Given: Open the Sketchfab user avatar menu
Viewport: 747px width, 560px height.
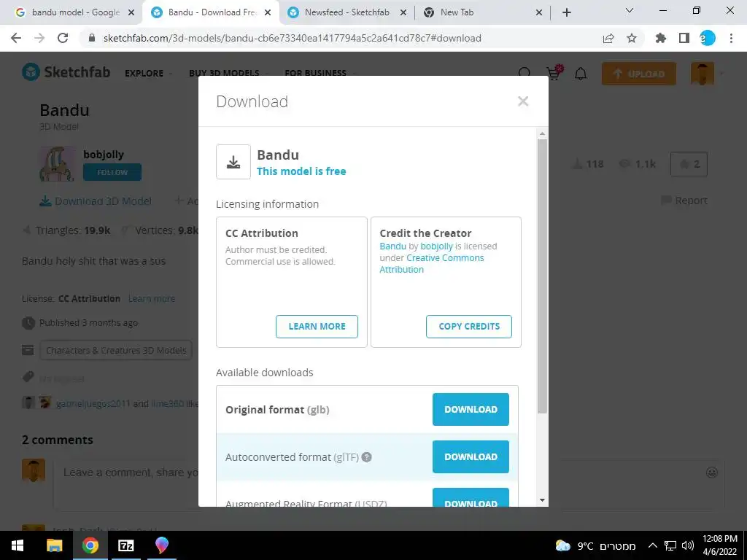Looking at the screenshot, I should 703,74.
